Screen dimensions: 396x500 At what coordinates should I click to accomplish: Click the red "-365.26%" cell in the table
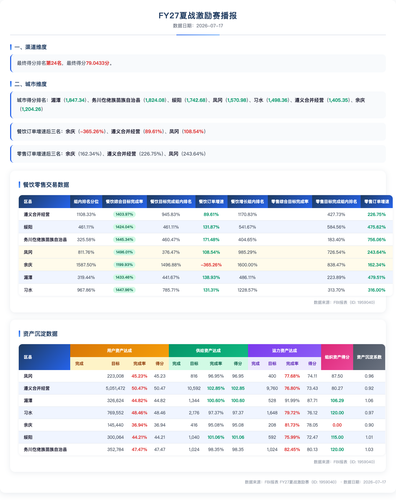click(x=211, y=265)
